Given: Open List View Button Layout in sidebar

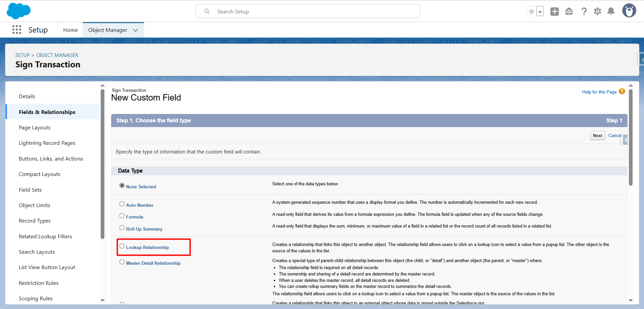Looking at the screenshot, I should point(47,267).
